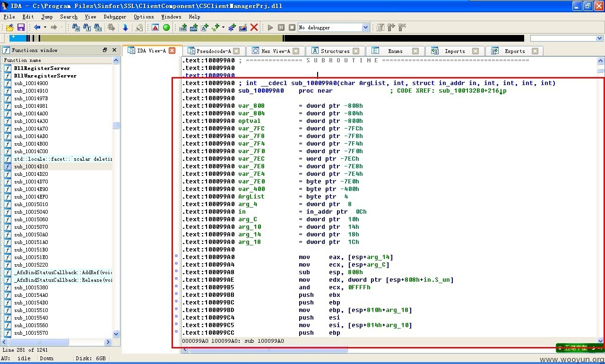Close the Structures tab
Viewport: 605px width, 364px height.
tap(356, 51)
